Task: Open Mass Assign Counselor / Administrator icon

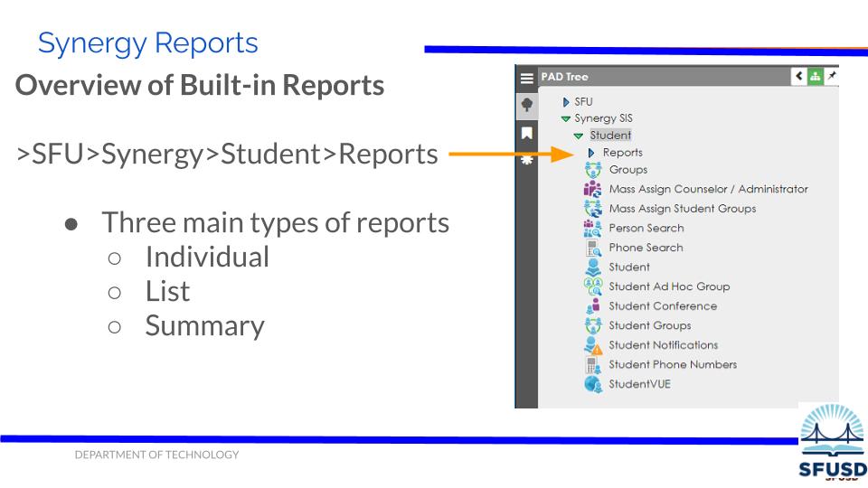Action: point(593,189)
